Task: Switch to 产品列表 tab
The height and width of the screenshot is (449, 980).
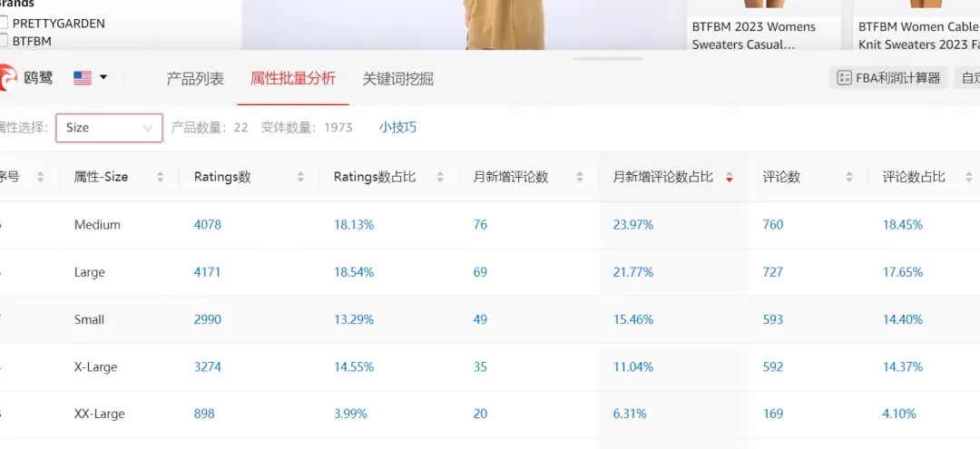Action: pos(195,79)
